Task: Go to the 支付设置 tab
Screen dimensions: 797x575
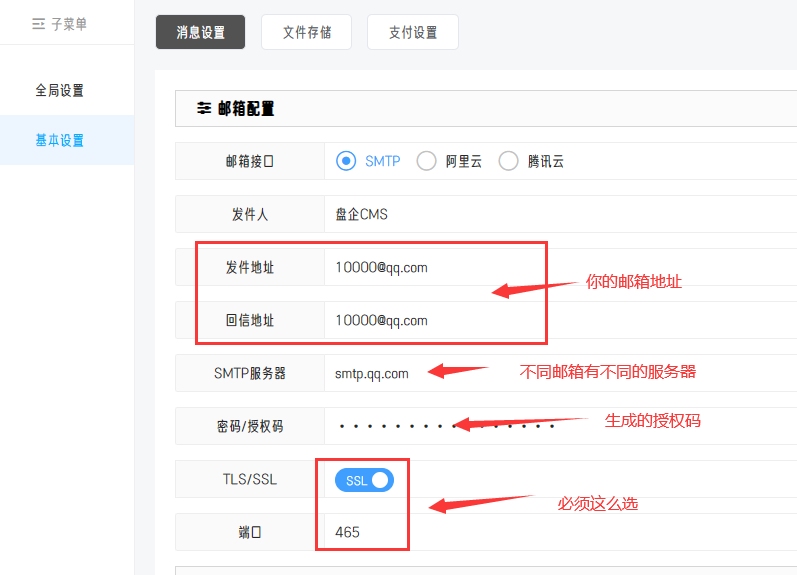Action: (x=413, y=32)
